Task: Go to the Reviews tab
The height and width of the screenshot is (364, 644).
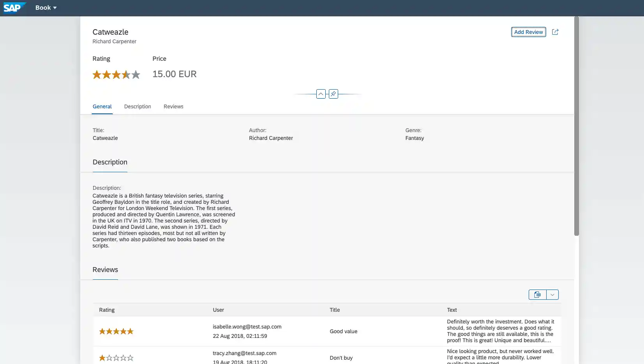Action: [173, 106]
